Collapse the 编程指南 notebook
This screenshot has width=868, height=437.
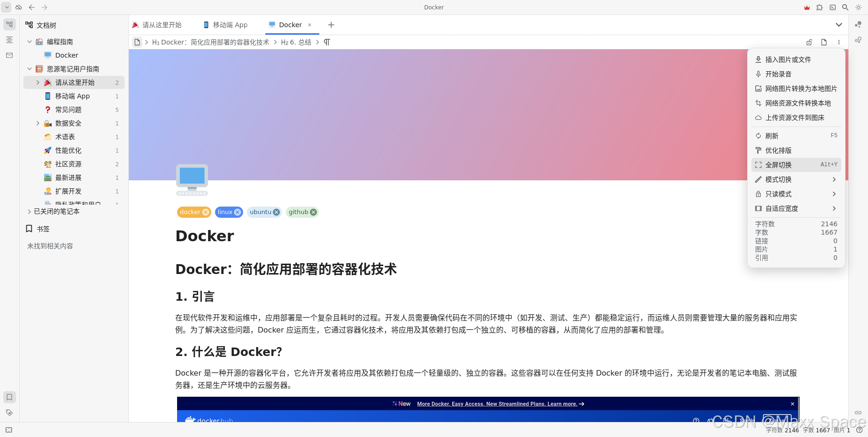click(x=30, y=42)
